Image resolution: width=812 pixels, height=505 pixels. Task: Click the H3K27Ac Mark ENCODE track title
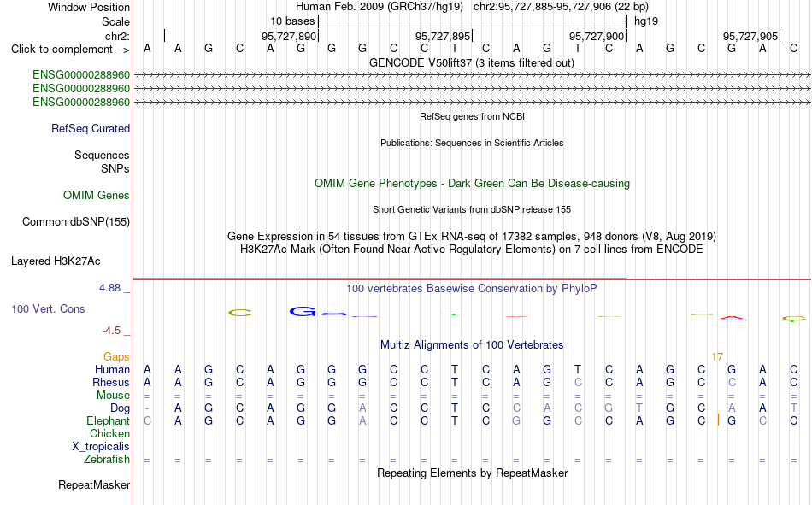[472, 250]
